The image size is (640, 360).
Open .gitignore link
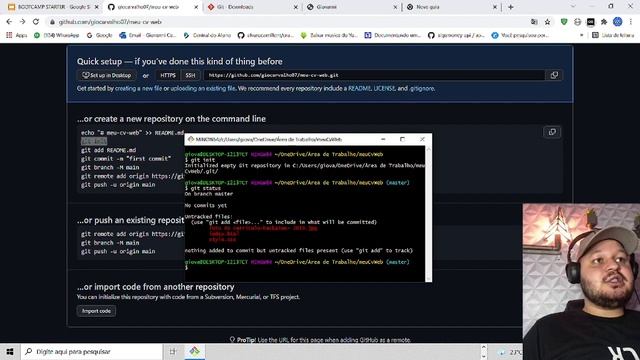coord(422,88)
